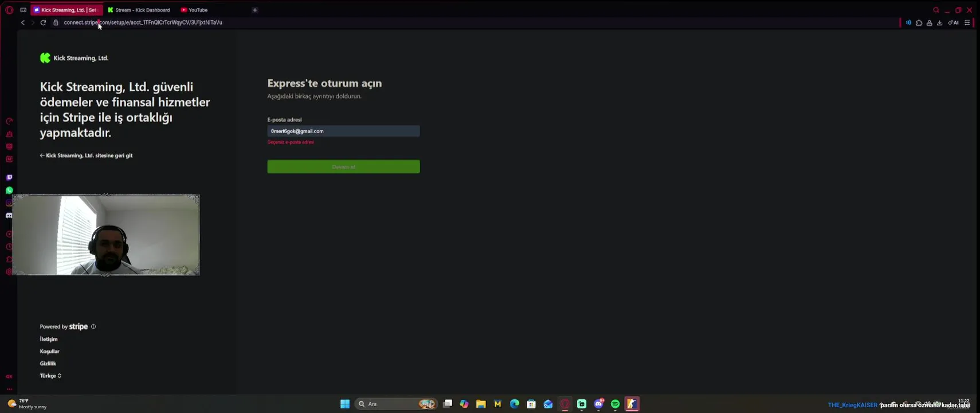980x413 pixels.
Task: Open Microsoft Store from taskbar
Action: (x=531, y=404)
